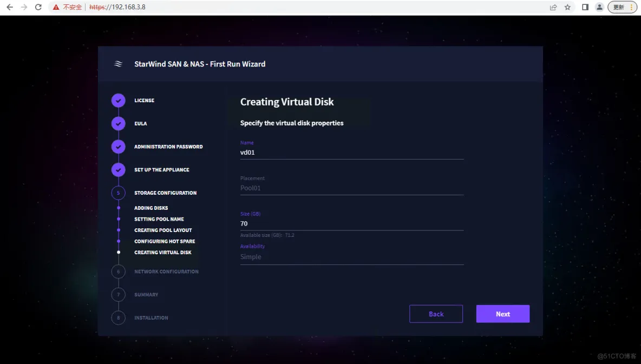Select the Setting Pool Name substep

pos(159,219)
